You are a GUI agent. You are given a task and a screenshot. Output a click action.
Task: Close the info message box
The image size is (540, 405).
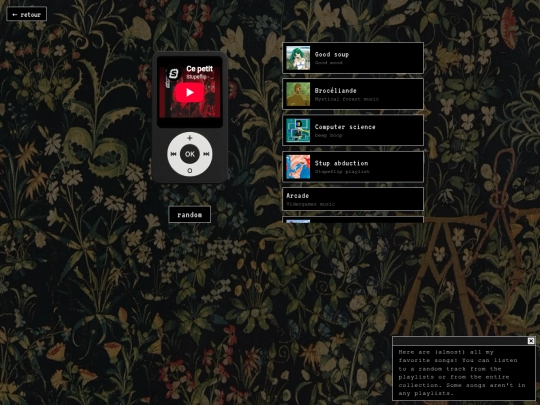[531, 341]
